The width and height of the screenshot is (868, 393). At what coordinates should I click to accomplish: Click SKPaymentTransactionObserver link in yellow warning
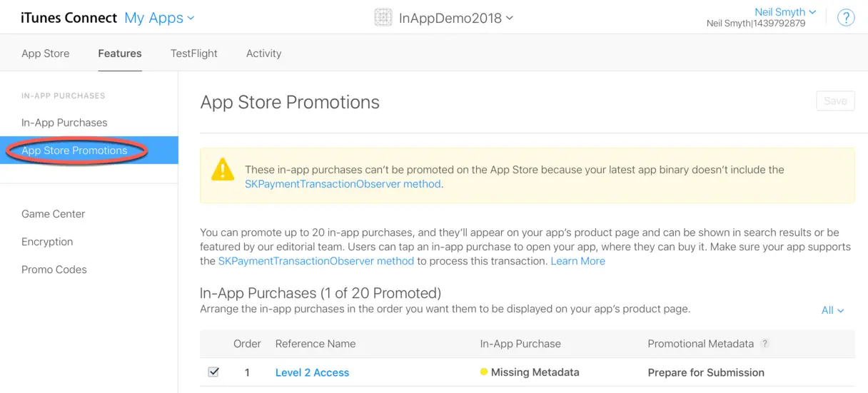click(x=343, y=184)
